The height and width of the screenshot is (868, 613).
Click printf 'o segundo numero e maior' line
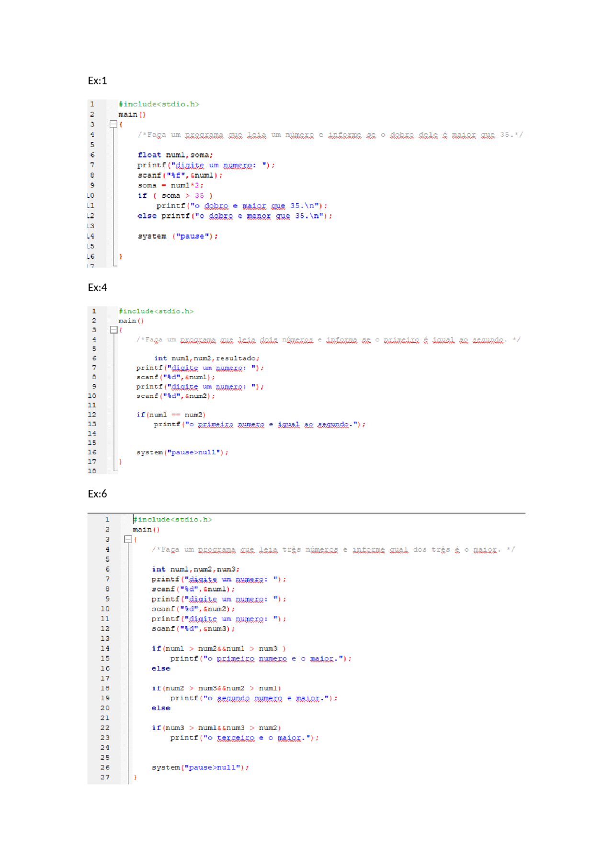pos(253,698)
